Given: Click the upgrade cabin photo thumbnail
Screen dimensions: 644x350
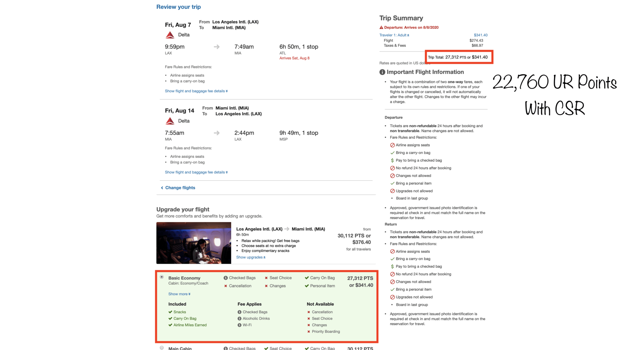Looking at the screenshot, I should tap(193, 243).
